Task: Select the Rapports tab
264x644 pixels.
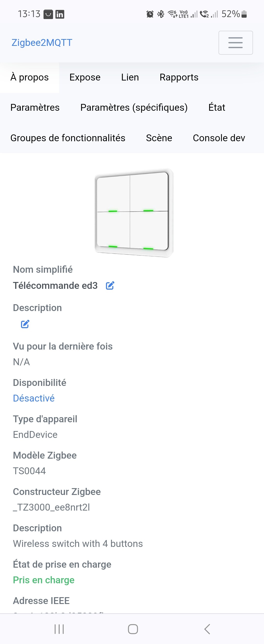Action: coord(179,78)
